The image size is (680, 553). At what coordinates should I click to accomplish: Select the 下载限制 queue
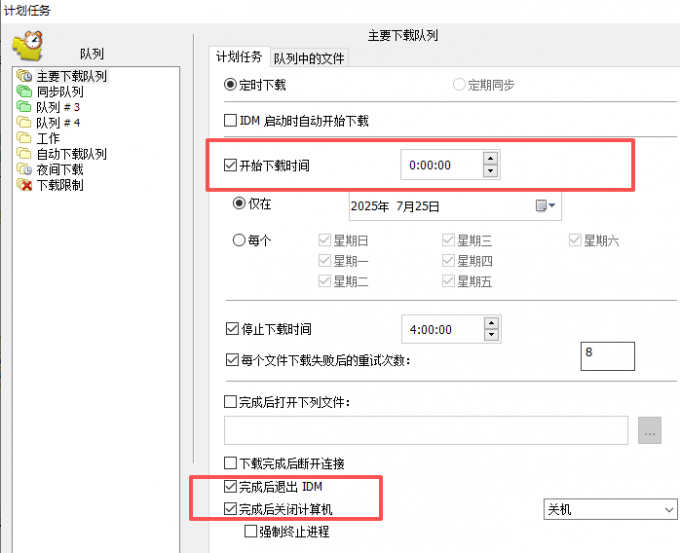click(x=60, y=185)
